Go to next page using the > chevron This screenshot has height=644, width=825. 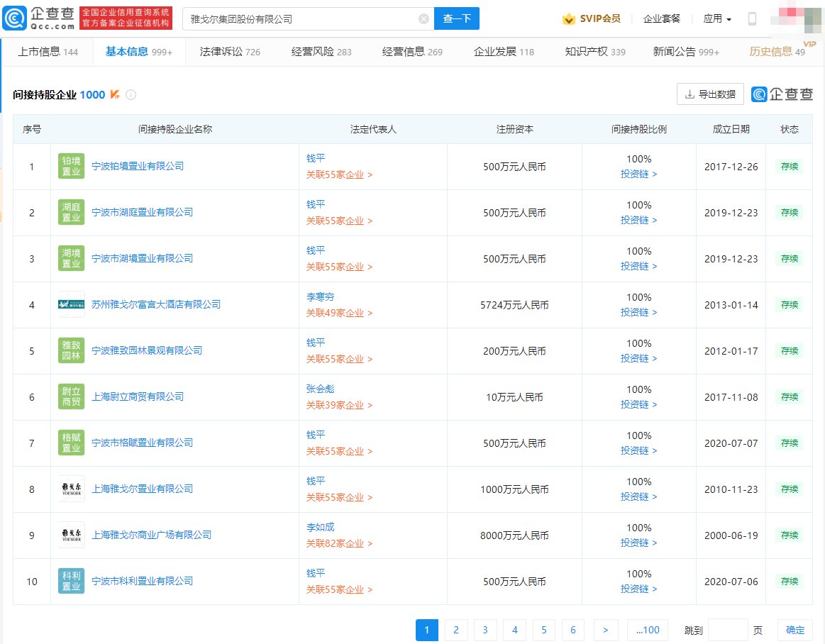coord(606,630)
